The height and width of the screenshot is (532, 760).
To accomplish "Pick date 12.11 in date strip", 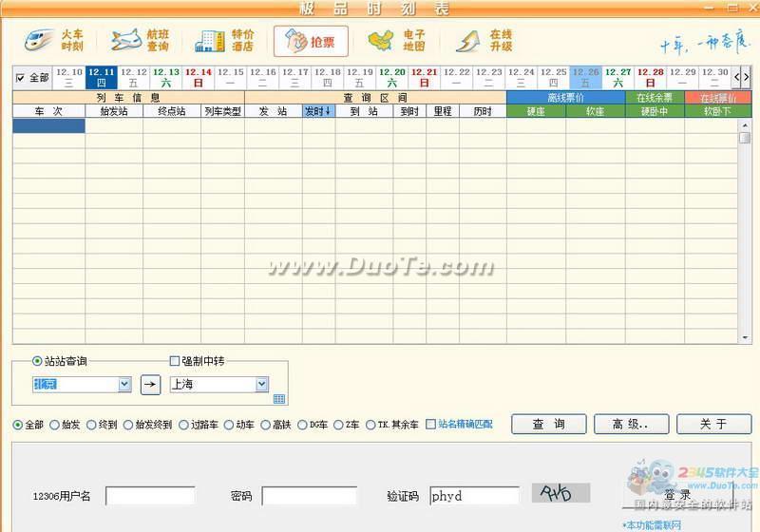I will point(102,78).
